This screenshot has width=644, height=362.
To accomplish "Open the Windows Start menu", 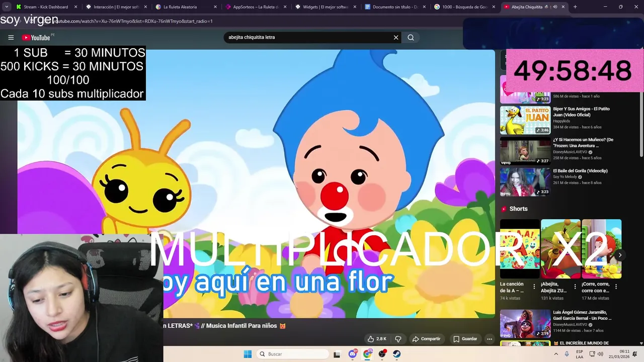I will [x=248, y=354].
